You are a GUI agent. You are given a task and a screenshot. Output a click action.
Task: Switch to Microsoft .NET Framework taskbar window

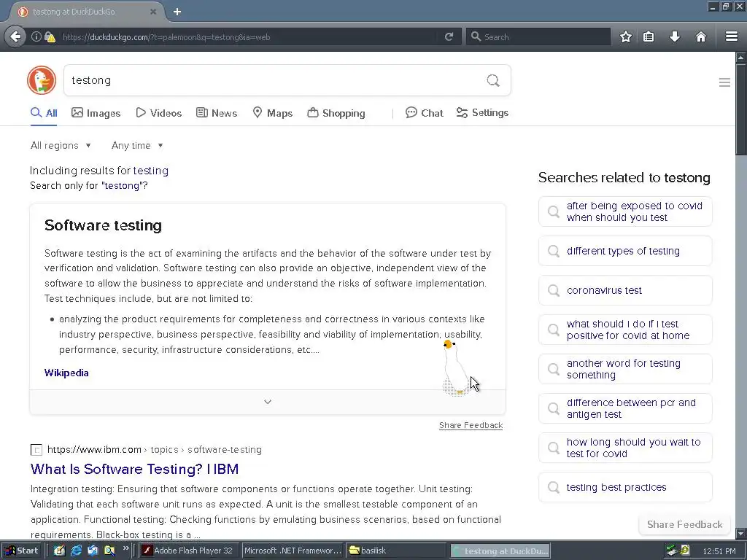coord(293,551)
